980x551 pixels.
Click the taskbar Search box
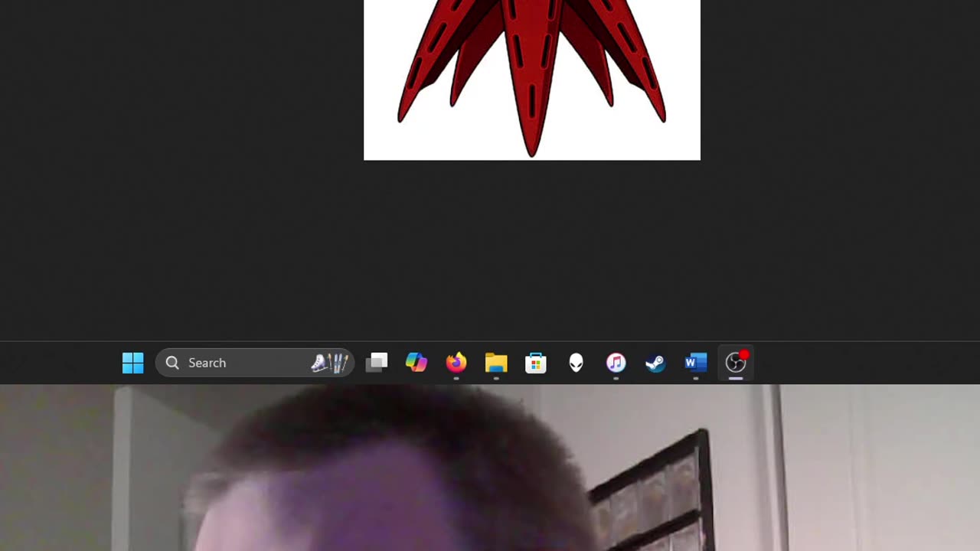coord(255,363)
